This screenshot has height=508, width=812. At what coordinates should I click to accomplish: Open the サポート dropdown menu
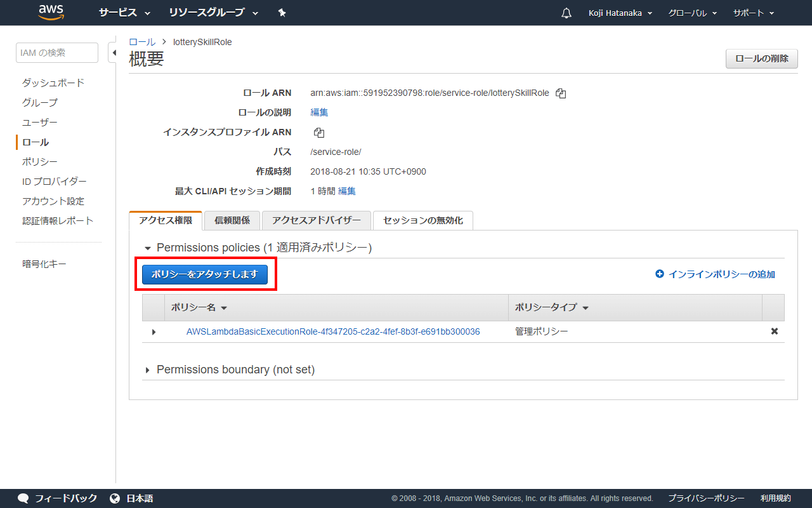(754, 13)
